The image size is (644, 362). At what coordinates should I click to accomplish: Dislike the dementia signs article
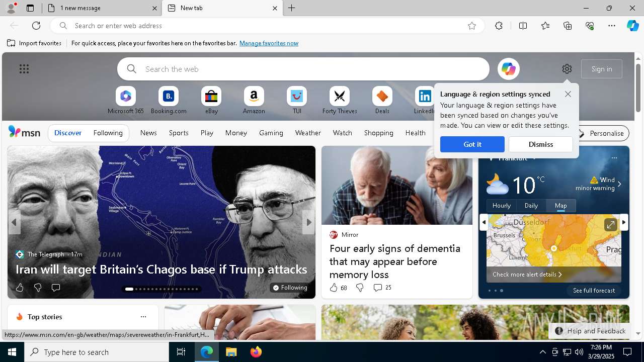[360, 288]
